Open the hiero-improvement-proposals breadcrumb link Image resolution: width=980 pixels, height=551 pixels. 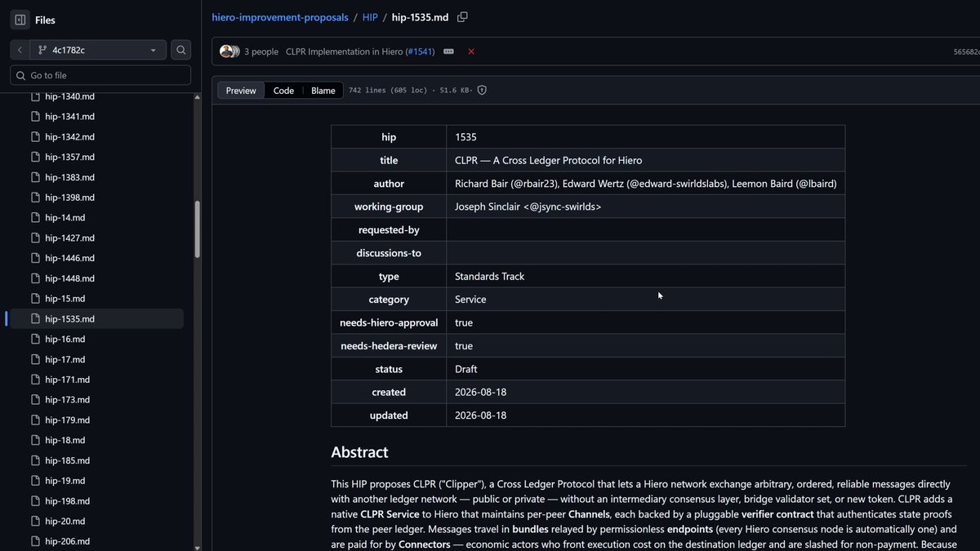coord(280,17)
